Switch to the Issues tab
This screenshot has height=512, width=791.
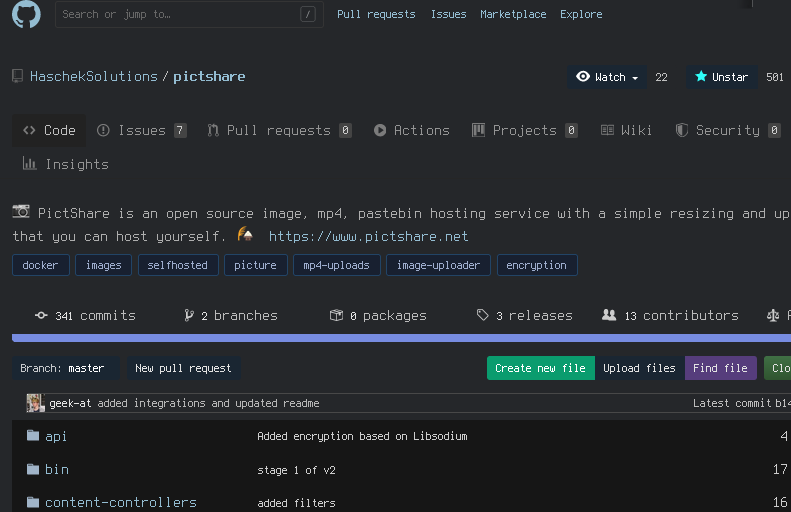[x=142, y=130]
